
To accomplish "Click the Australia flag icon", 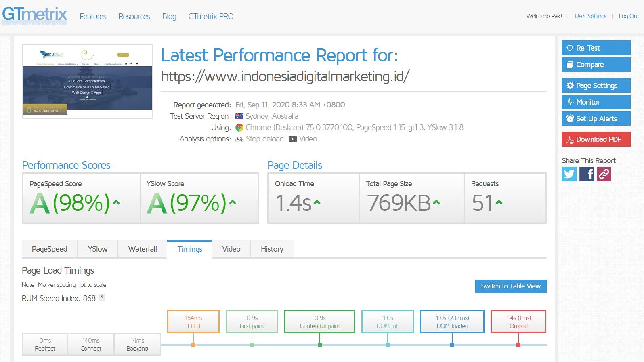I will coord(239,116).
